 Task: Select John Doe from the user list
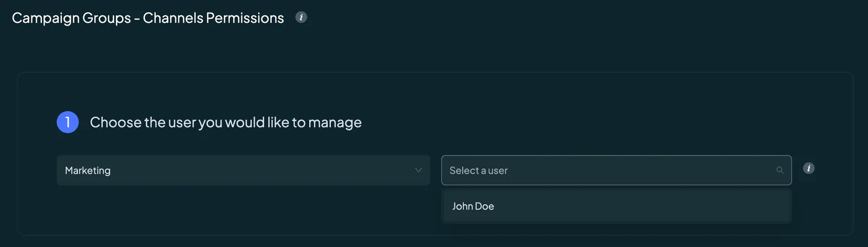pyautogui.click(x=616, y=206)
